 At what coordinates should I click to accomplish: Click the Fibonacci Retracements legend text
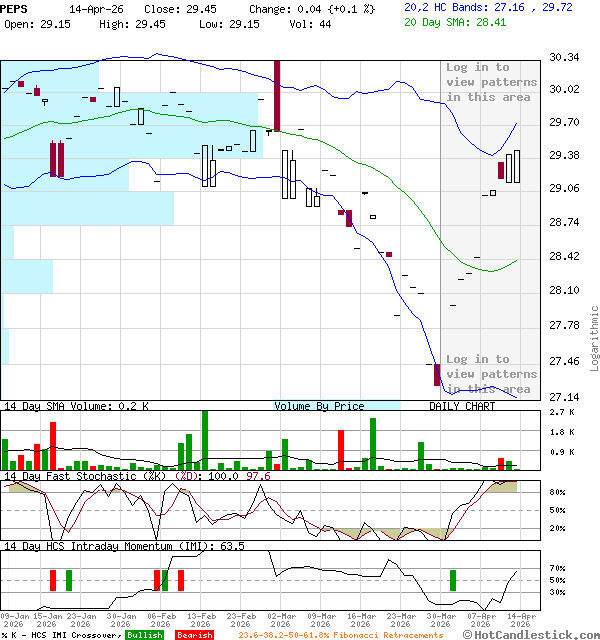(340, 635)
